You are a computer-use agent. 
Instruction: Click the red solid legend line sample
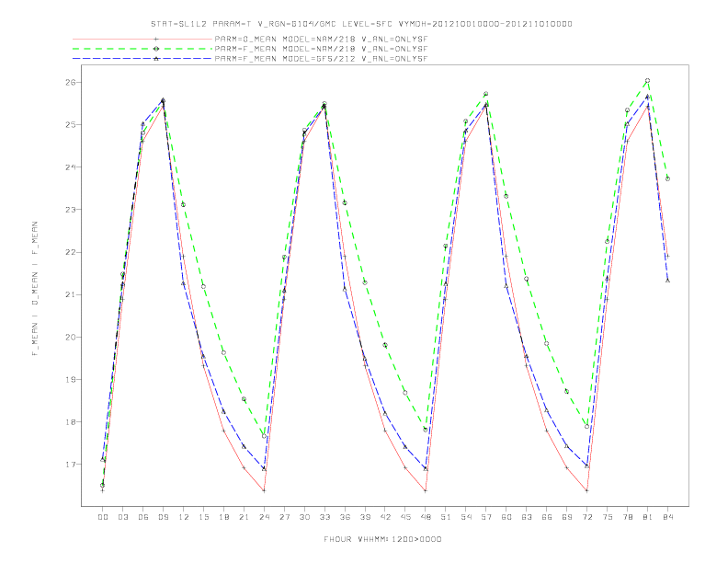pos(142,39)
